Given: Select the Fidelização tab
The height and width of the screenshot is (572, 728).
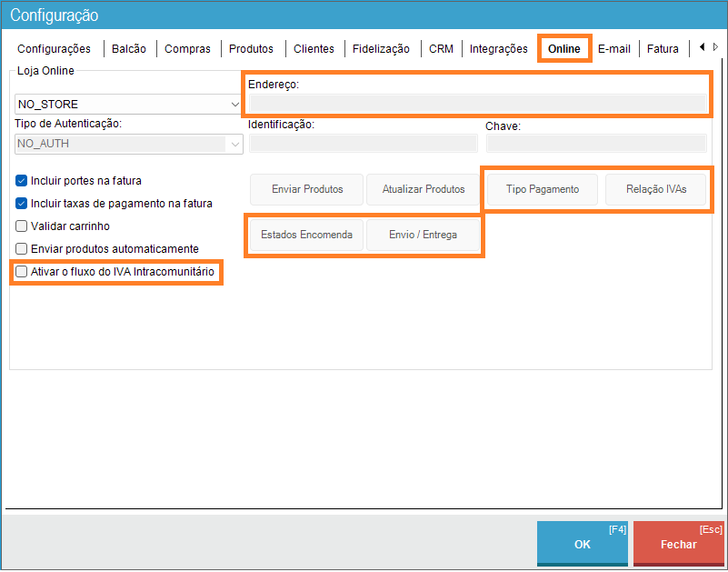Looking at the screenshot, I should tap(381, 49).
